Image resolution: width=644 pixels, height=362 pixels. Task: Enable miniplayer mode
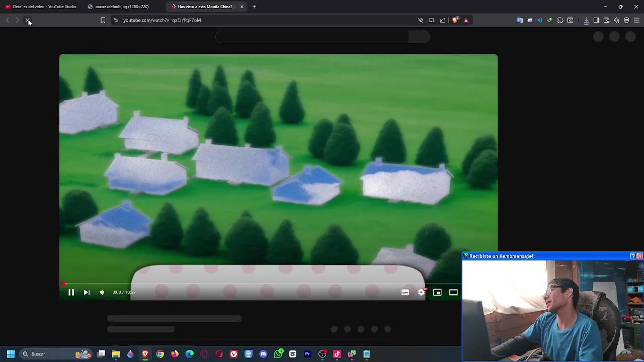pyautogui.click(x=437, y=292)
